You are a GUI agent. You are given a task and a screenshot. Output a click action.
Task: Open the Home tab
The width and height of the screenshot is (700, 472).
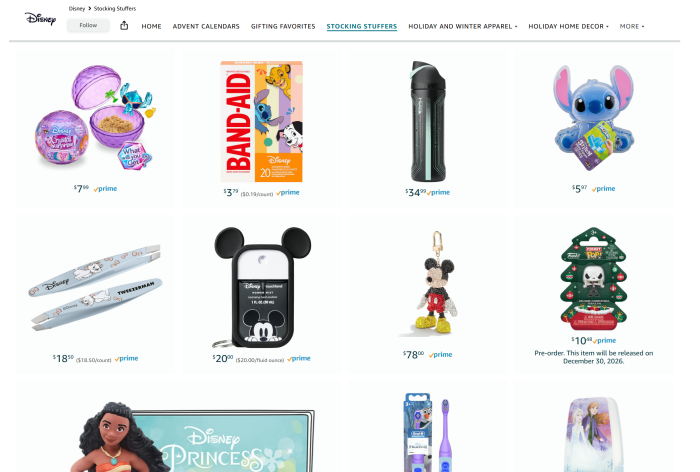point(151,26)
